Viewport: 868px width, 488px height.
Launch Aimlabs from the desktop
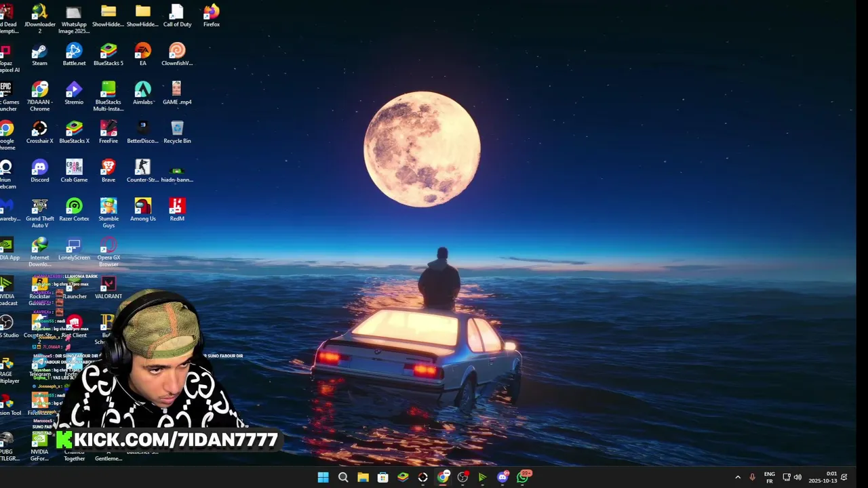tap(142, 93)
